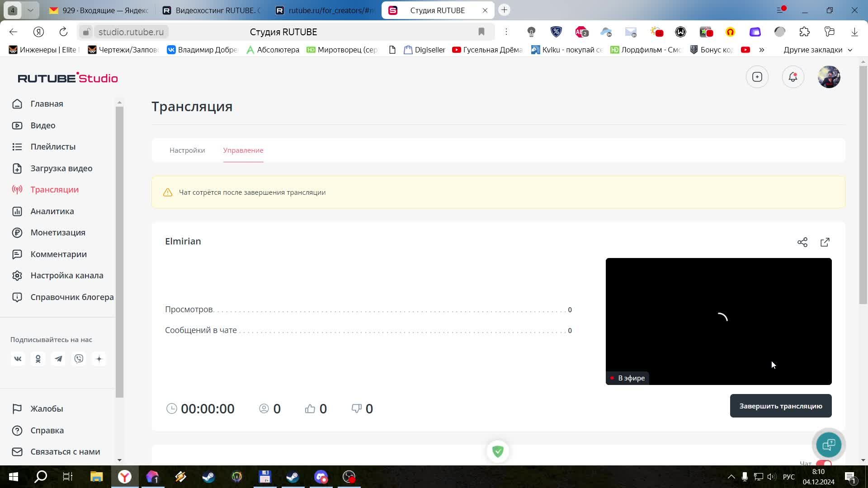Viewport: 868px width, 488px height.
Task: Open browser downloads arrow
Action: pos(854,32)
